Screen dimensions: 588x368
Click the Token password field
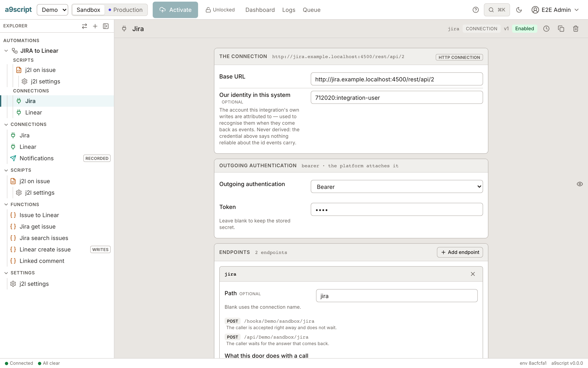click(396, 210)
